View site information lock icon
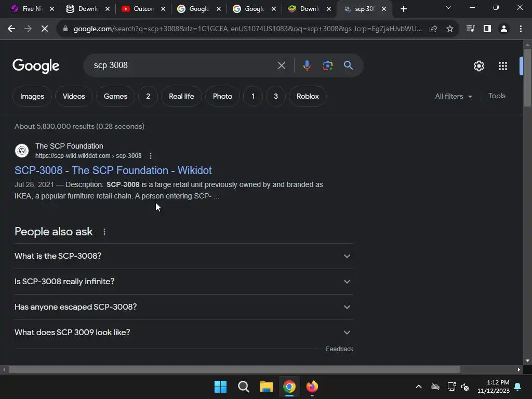Image resolution: width=532 pixels, height=399 pixels. tap(65, 29)
